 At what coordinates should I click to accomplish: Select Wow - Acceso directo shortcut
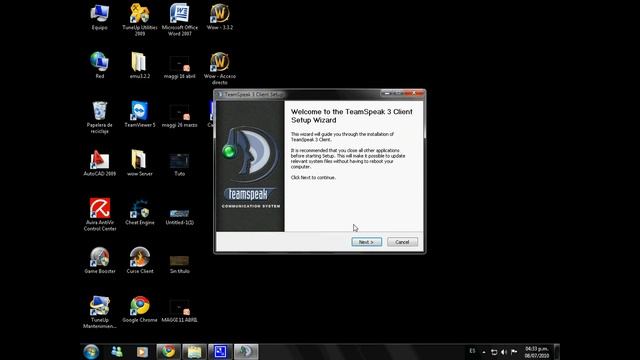pos(220,68)
